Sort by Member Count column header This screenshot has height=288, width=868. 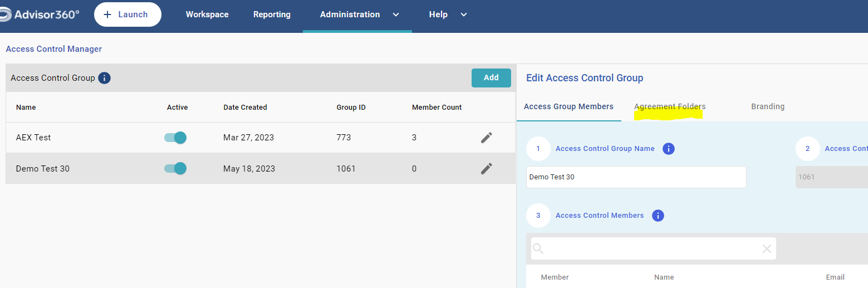tap(437, 108)
